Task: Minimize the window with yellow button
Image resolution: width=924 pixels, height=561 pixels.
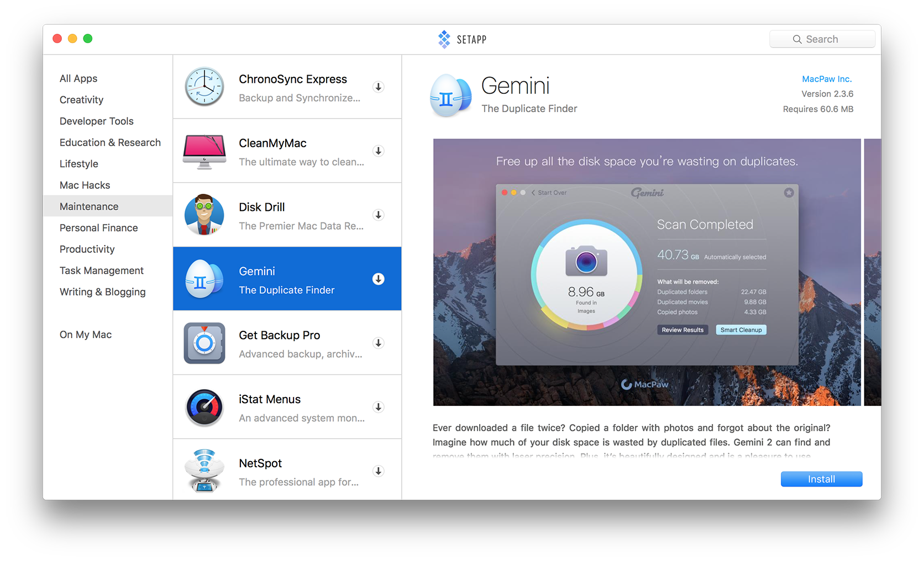Action: (72, 39)
